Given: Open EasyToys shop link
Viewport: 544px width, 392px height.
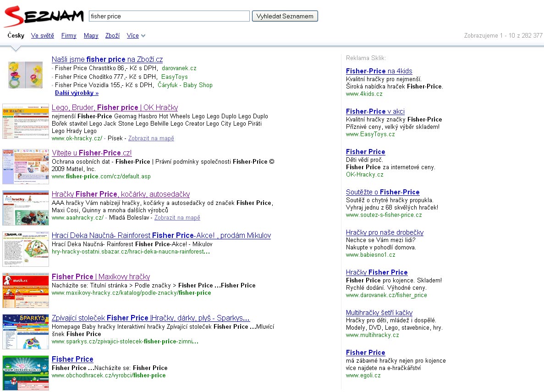Looking at the screenshot, I should pos(175,77).
